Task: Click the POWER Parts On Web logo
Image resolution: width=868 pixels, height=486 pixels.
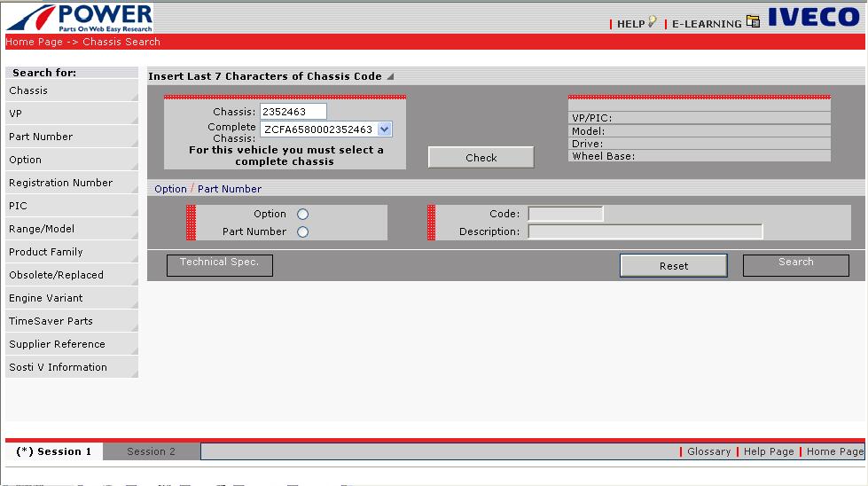Action: coord(80,18)
